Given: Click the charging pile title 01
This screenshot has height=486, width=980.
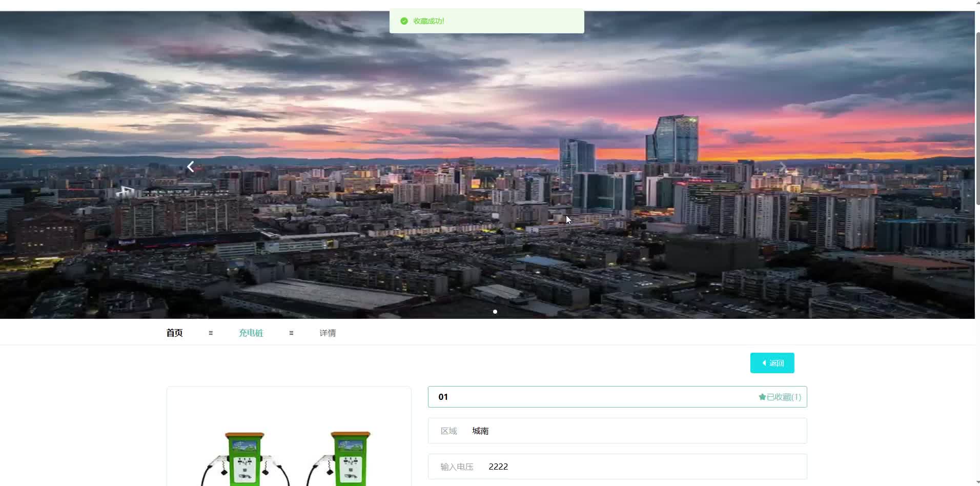Looking at the screenshot, I should (443, 397).
